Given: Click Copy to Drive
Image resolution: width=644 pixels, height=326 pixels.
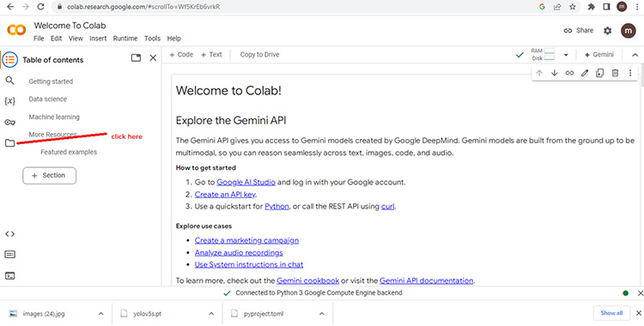Looking at the screenshot, I should tap(259, 55).
